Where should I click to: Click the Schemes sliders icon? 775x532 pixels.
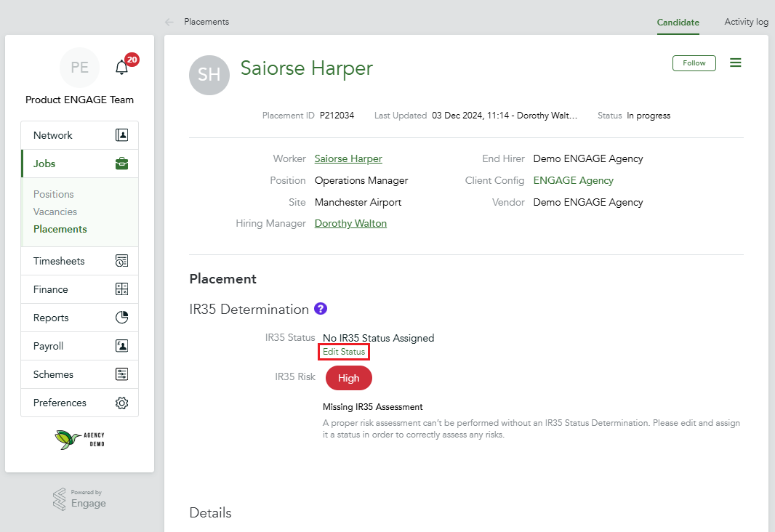(121, 374)
